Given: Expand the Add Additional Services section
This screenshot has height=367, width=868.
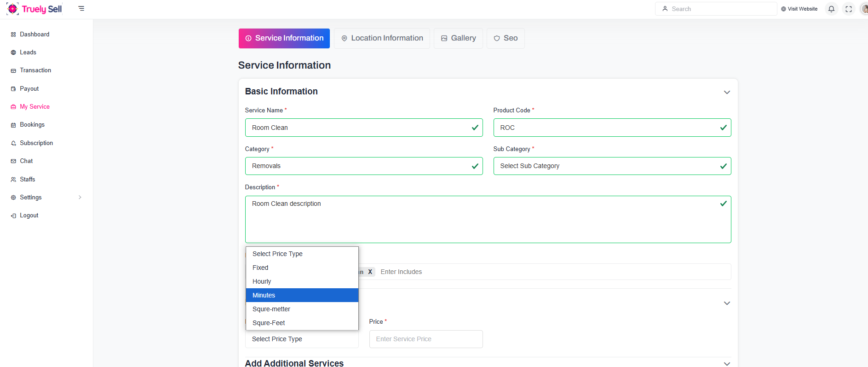Looking at the screenshot, I should point(727,363).
